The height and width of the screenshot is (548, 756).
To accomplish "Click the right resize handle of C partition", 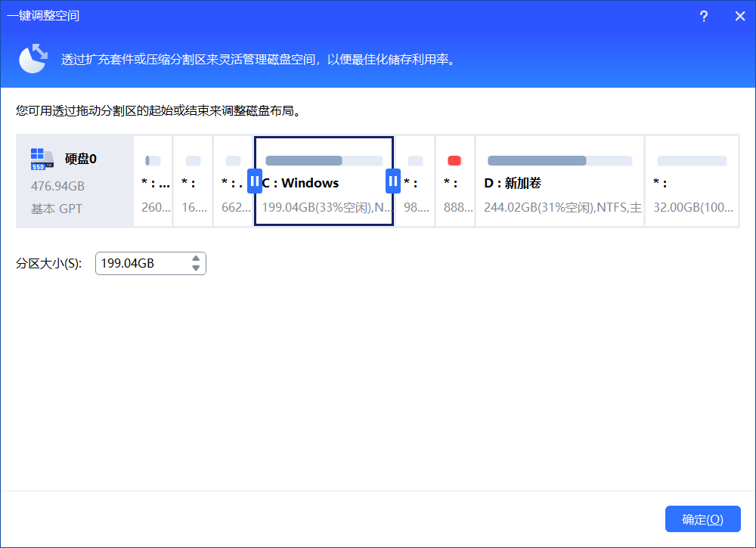I will click(393, 181).
